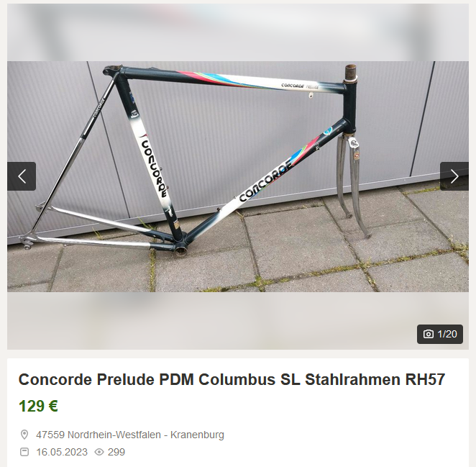476x467 pixels.
Task: Click the chrome fork in the photo
Action: (354, 186)
